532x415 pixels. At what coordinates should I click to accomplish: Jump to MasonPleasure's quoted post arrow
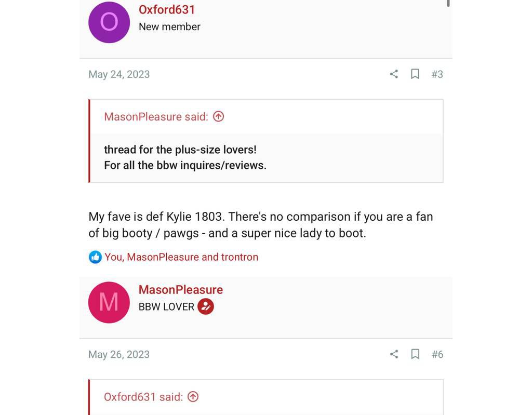pyautogui.click(x=219, y=117)
